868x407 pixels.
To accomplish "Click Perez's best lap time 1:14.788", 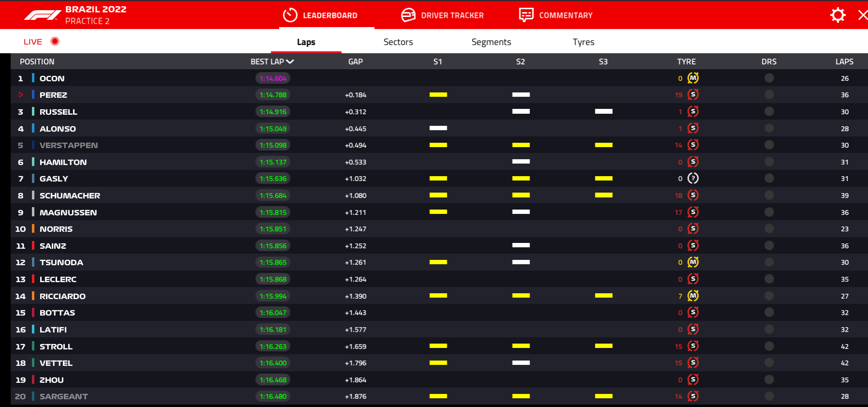I will click(x=273, y=95).
